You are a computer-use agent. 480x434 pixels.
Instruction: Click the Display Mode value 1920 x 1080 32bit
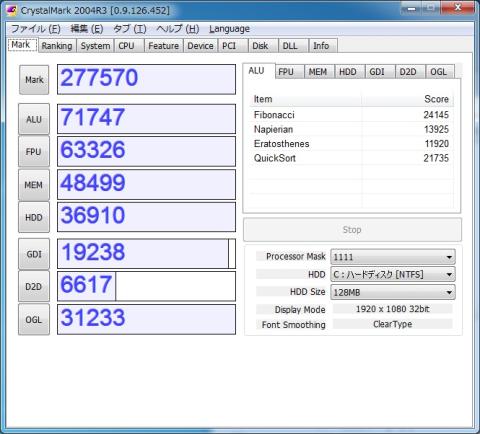point(392,309)
